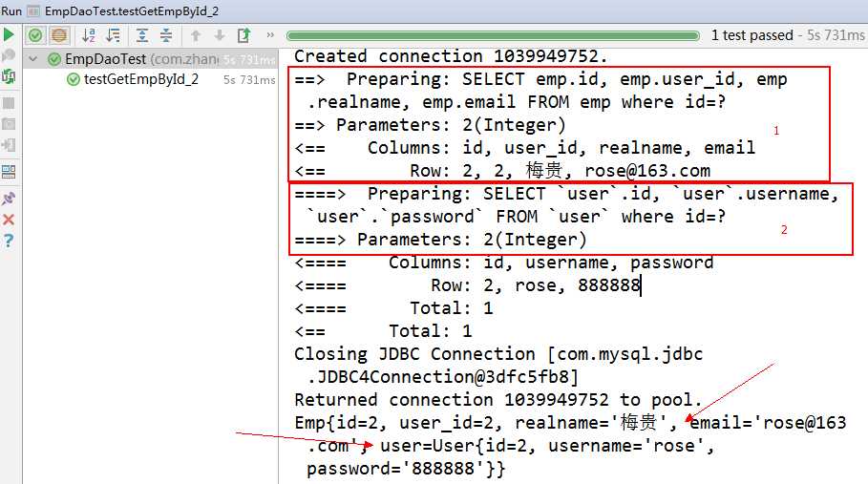The width and height of the screenshot is (868, 484).
Task: Click 'Columns: id, username, password' line
Action: [x=504, y=263]
